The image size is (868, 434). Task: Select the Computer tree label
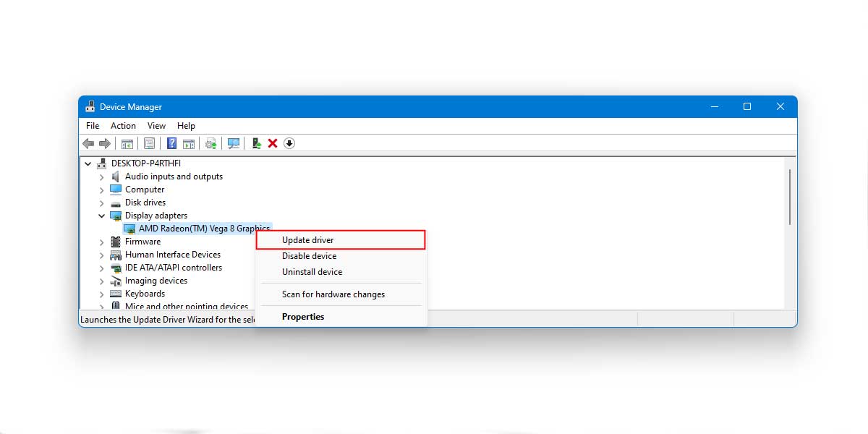click(145, 190)
